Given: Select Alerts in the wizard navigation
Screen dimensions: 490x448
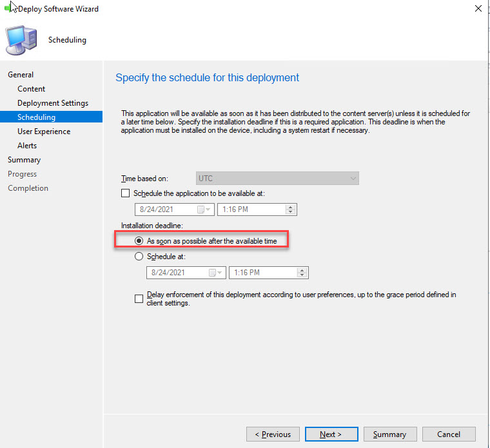Looking at the screenshot, I should [27, 146].
